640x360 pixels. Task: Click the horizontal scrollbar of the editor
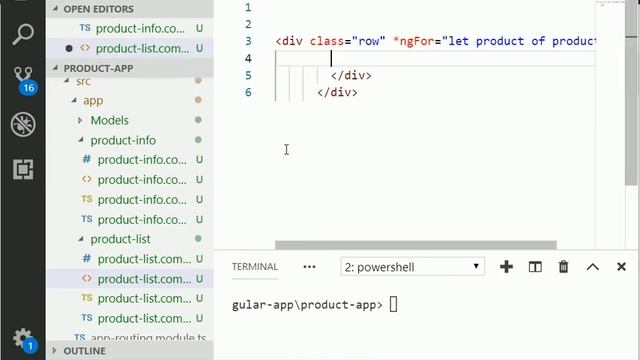(416, 245)
